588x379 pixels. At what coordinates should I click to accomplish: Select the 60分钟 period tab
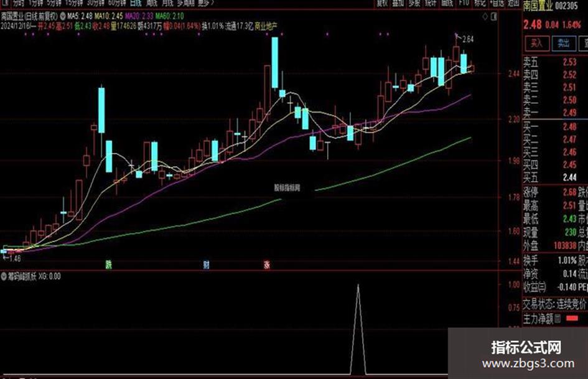coord(117,2)
